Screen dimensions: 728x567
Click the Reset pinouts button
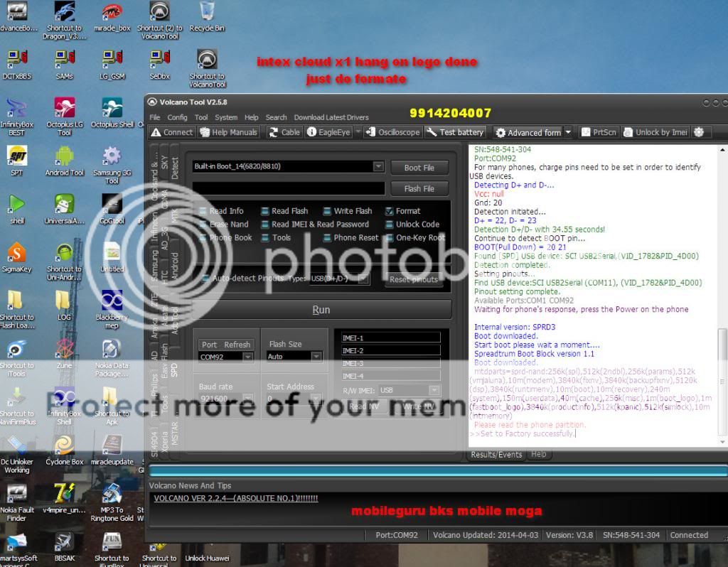414,279
